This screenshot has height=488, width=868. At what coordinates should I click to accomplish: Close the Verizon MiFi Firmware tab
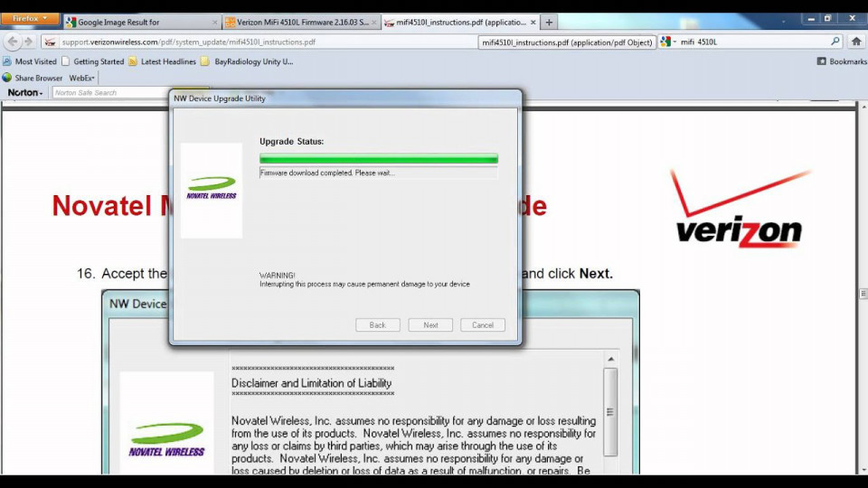tap(374, 22)
